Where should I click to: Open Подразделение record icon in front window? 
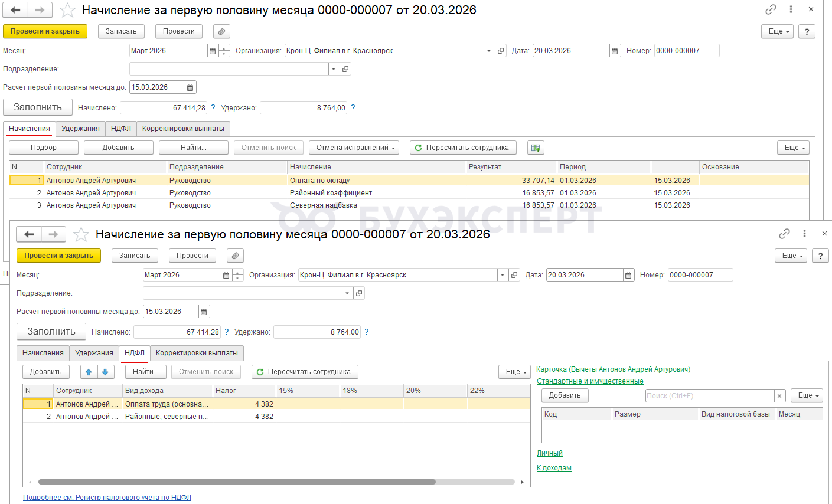359,293
